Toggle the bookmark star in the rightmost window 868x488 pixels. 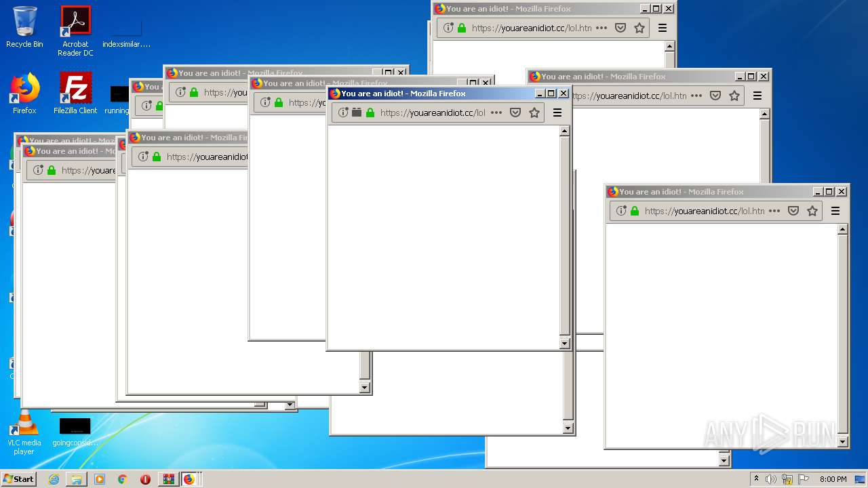pos(812,211)
